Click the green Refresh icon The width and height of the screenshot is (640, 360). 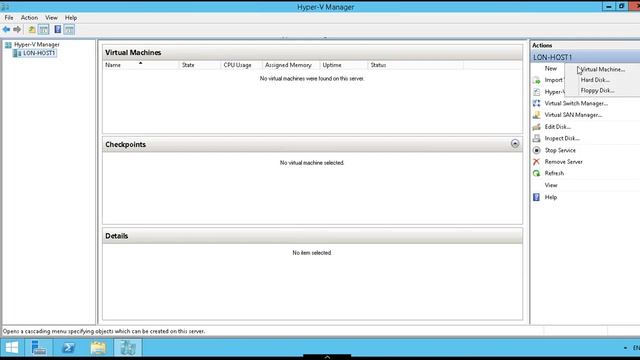point(536,173)
